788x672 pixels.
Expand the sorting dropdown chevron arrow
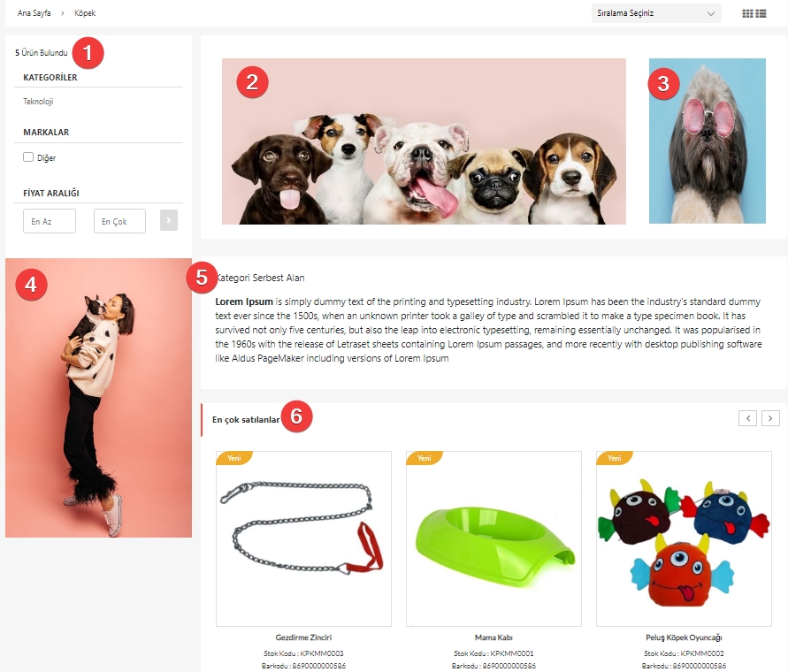pyautogui.click(x=710, y=13)
